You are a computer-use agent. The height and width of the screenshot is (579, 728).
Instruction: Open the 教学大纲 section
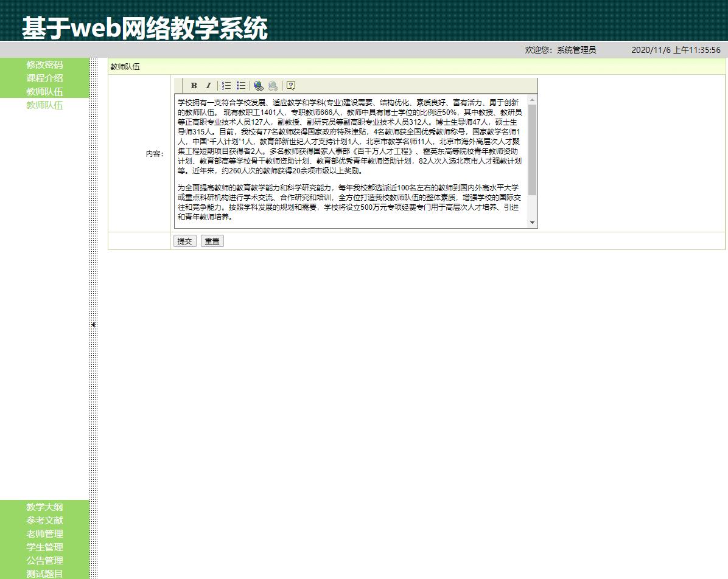pyautogui.click(x=44, y=507)
